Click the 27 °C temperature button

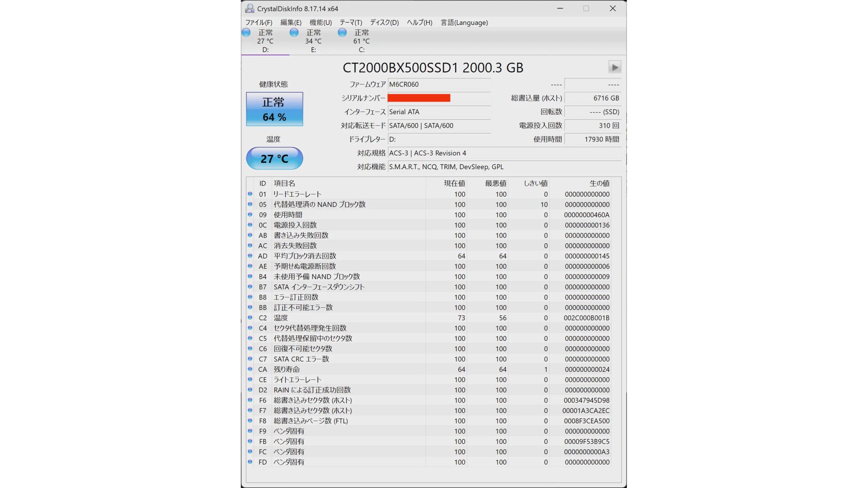coord(274,158)
